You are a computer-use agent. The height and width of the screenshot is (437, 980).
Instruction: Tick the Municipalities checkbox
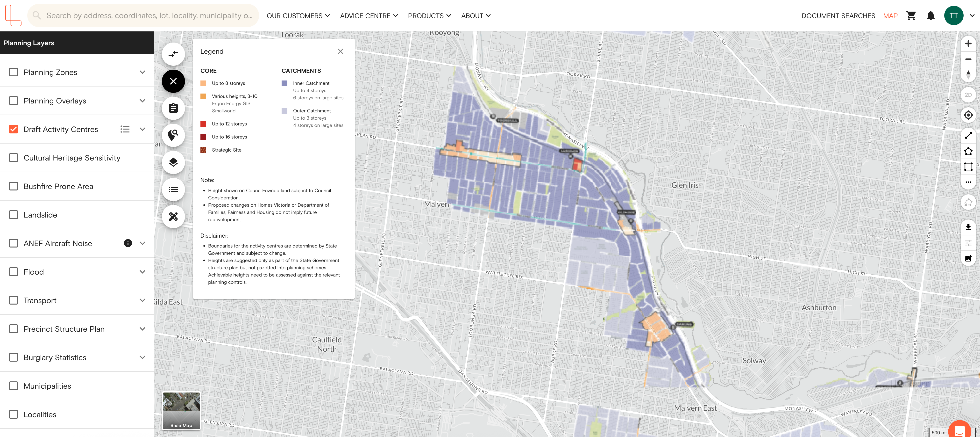pyautogui.click(x=13, y=386)
